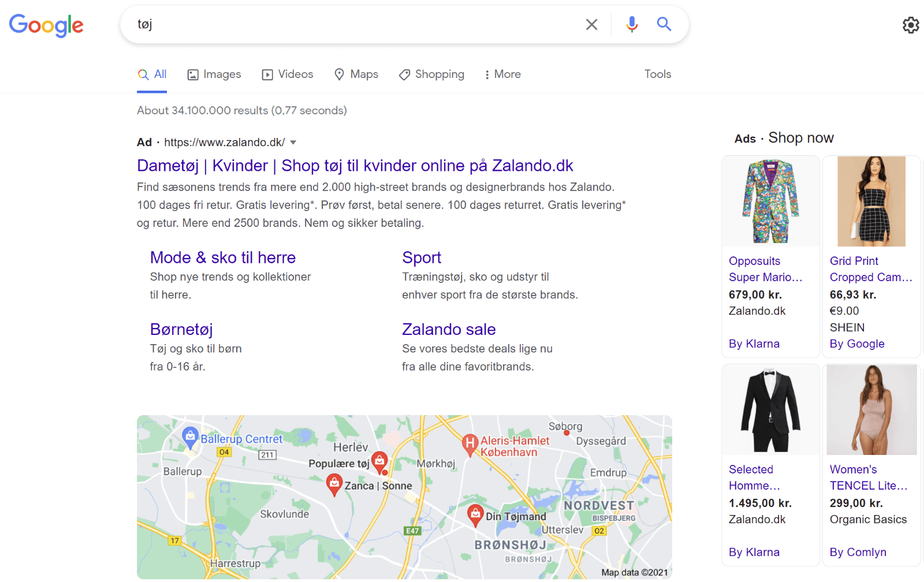Click the By Google link under SHEIN
The image size is (924, 582).
click(x=857, y=344)
